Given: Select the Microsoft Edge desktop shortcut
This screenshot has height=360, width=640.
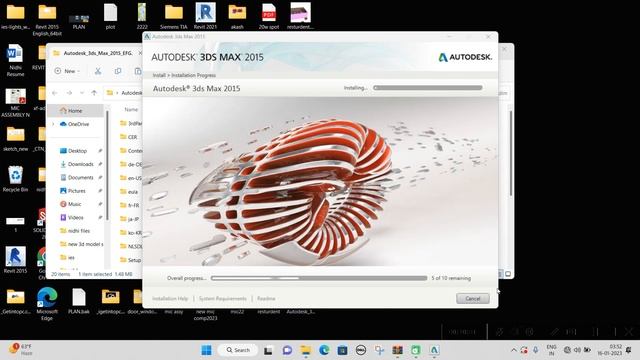Looking at the screenshot, I should coord(47,304).
